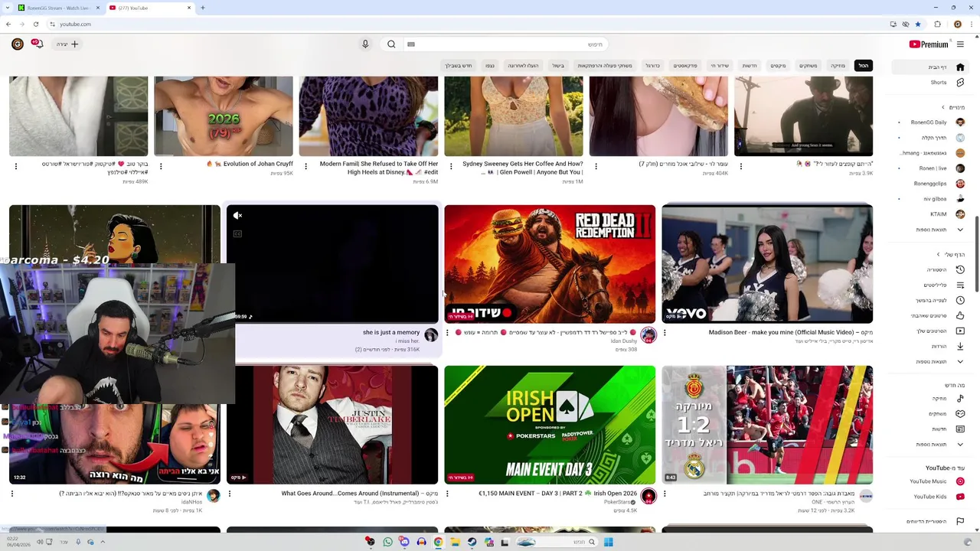Viewport: 980px width, 551px height.
Task: Open the account avatar menu
Action: (x=17, y=44)
